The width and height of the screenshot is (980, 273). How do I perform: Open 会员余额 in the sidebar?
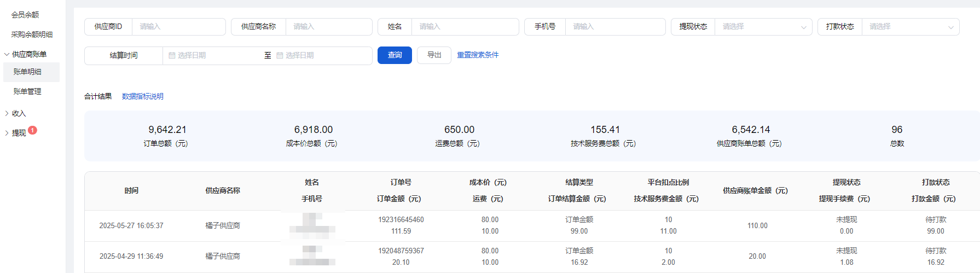pos(25,15)
